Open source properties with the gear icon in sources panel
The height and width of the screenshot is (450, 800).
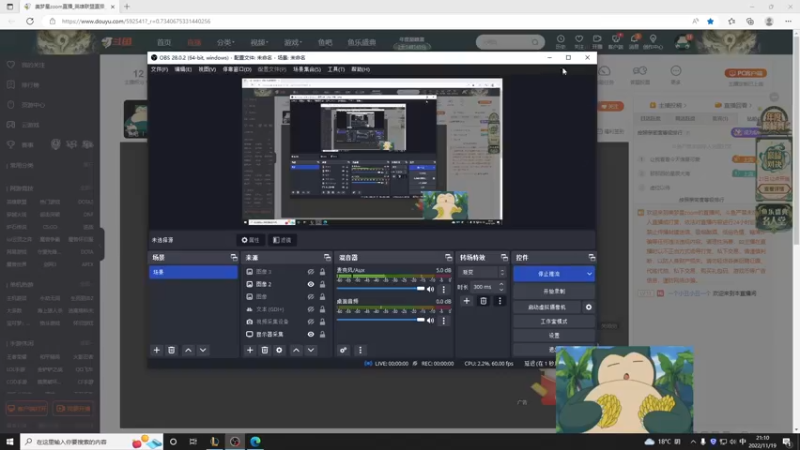279,350
